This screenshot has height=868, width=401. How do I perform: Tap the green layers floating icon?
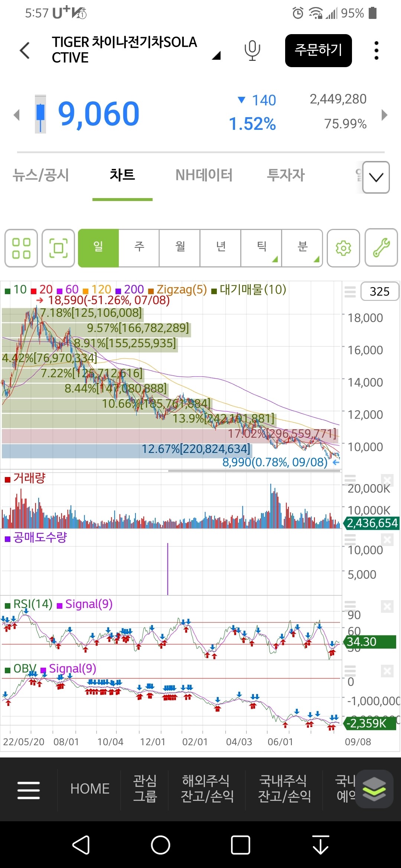tap(374, 789)
